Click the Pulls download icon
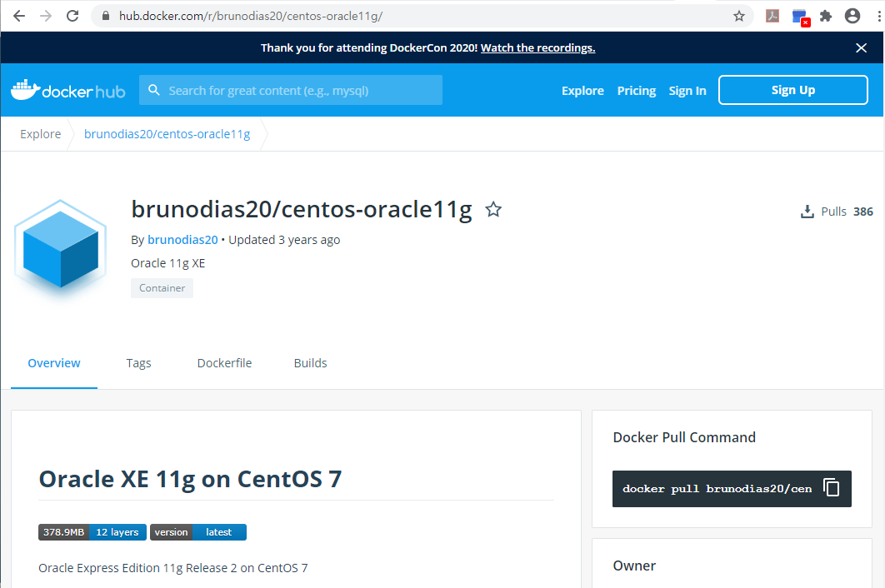The image size is (885, 588). [807, 212]
